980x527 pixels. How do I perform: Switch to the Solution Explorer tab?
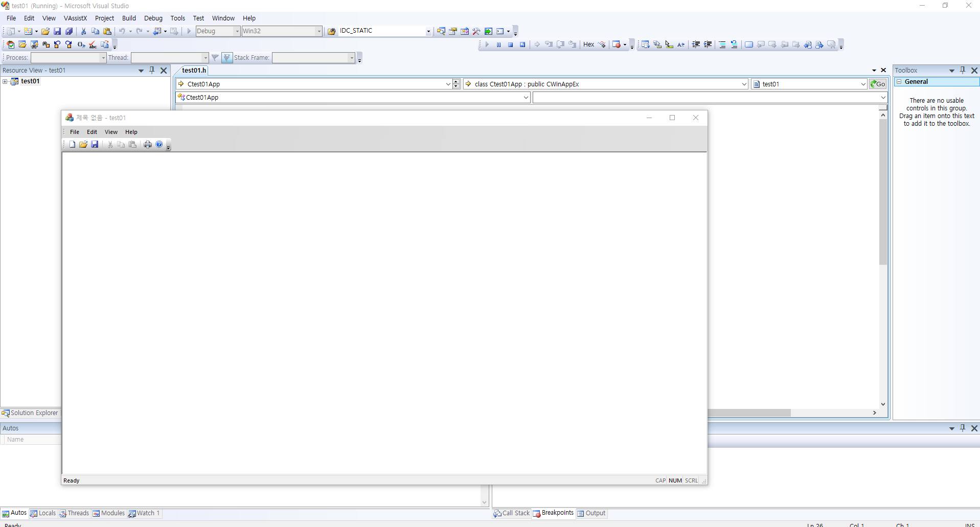click(x=30, y=413)
